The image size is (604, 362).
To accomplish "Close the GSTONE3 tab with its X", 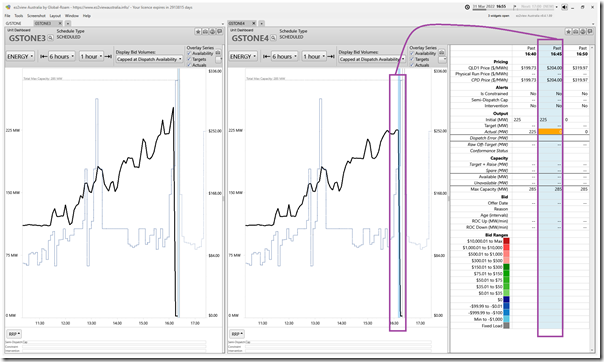I will pyautogui.click(x=60, y=23).
